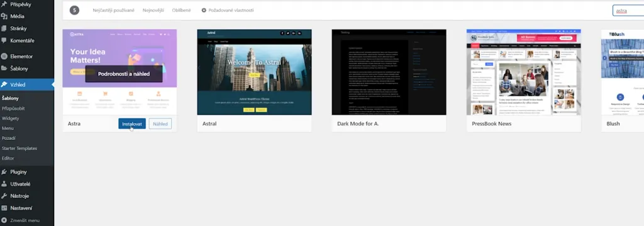Click the Nástroje wrench icon

click(4, 196)
